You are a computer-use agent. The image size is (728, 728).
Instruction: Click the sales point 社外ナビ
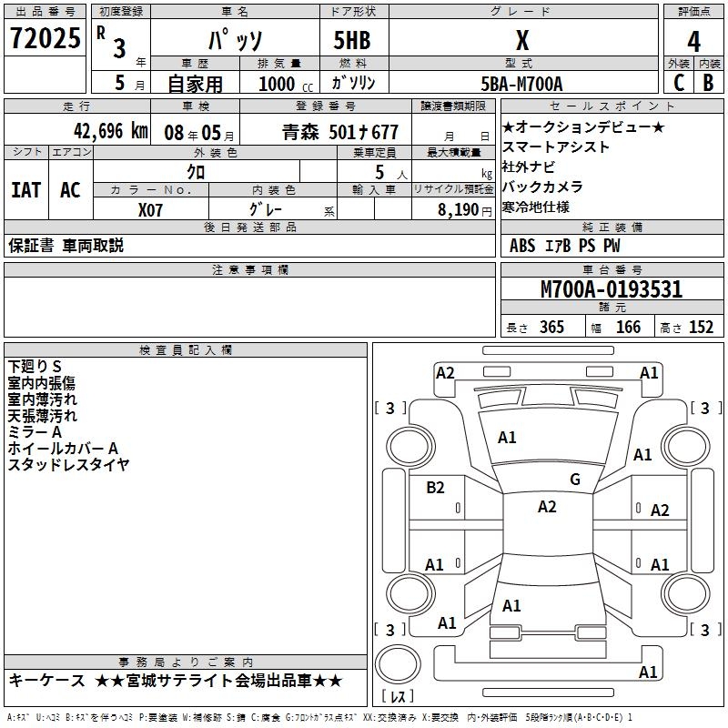pyautogui.click(x=529, y=167)
